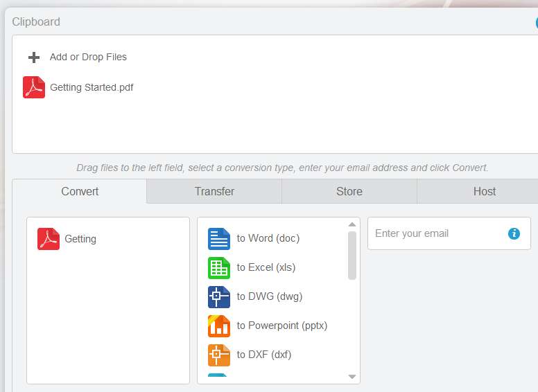Click the PDF icon beside Getting in Convert panel
The height and width of the screenshot is (392, 538).
pyautogui.click(x=49, y=239)
